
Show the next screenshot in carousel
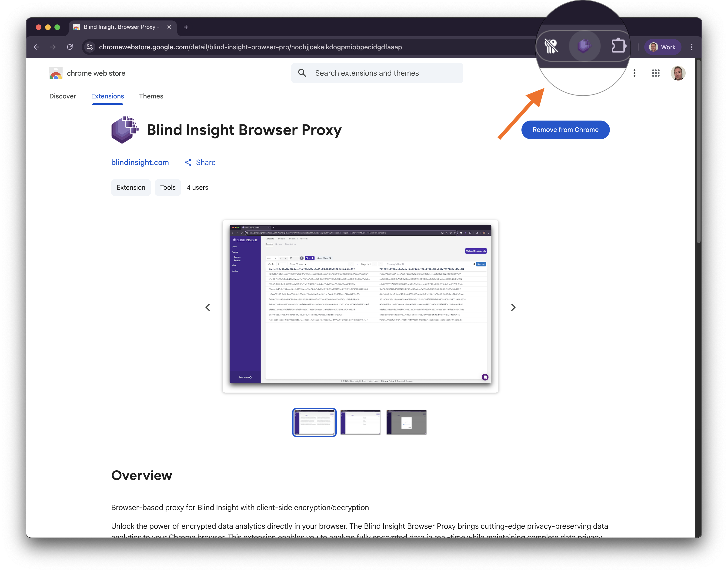click(x=513, y=307)
